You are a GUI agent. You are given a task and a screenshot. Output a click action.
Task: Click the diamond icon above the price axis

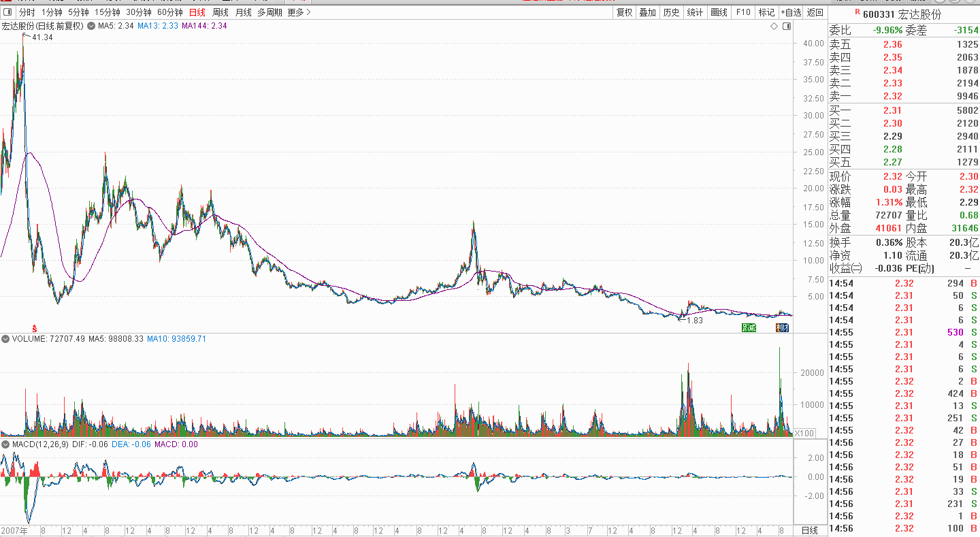(x=774, y=27)
